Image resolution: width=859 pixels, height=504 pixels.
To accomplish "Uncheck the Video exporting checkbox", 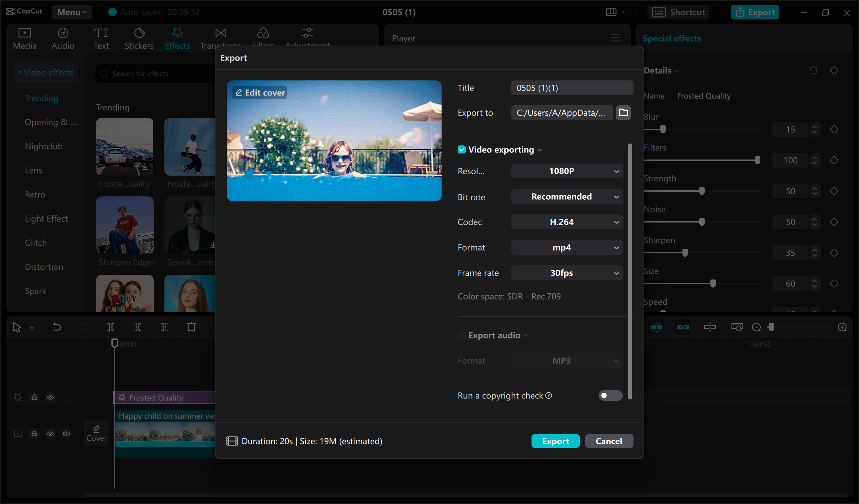I will click(461, 149).
